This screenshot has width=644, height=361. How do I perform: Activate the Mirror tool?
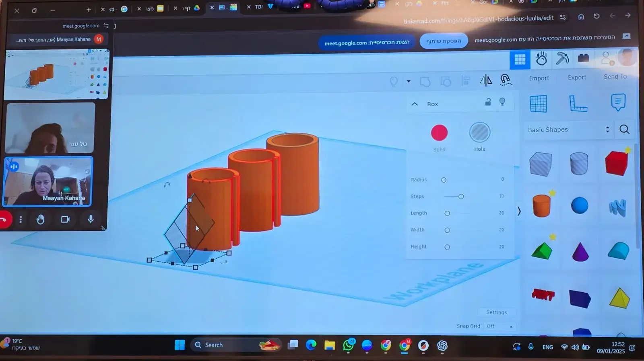tap(486, 80)
